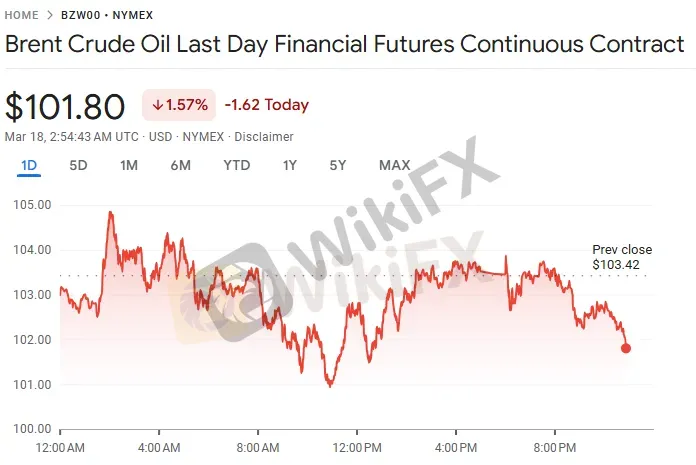Click the Prev close $103.42 label
Viewport: 696px width, 465px height.
[x=621, y=257]
